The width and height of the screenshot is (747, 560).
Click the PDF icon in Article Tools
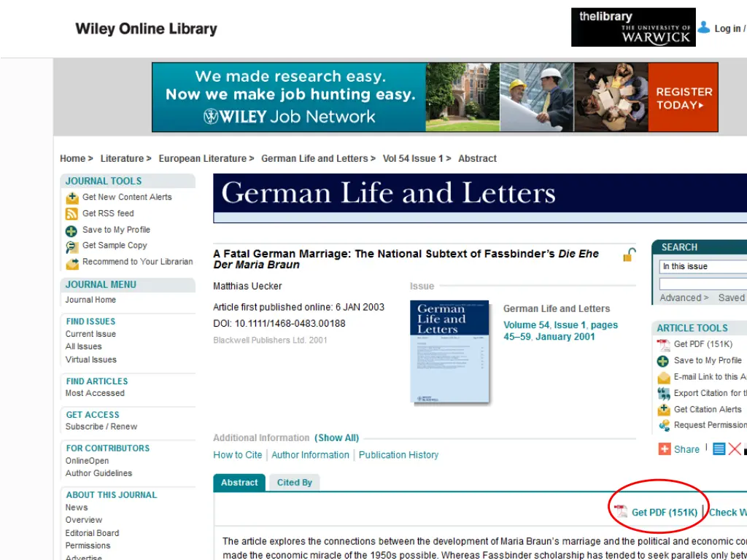click(x=663, y=345)
